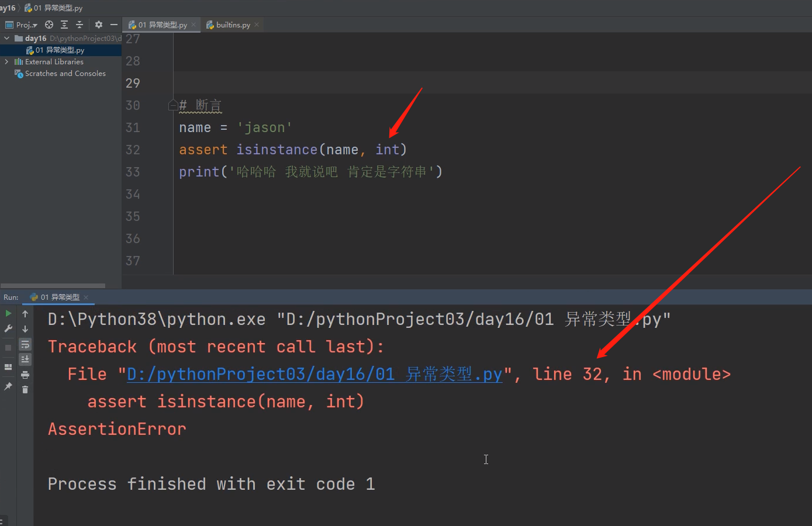Click the locate opened file crosshair icon
Image resolution: width=812 pixels, height=526 pixels.
49,25
